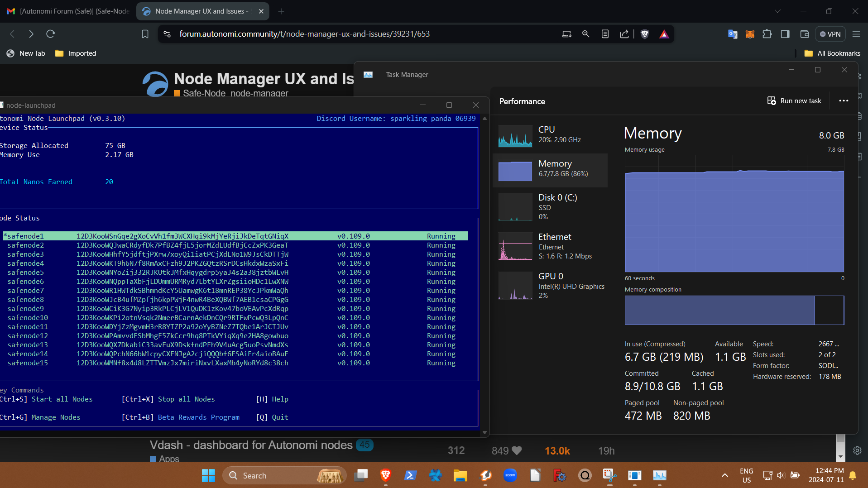Switch to the Autonomi Forum Gmail tab
The height and width of the screenshot is (488, 868).
(68, 11)
